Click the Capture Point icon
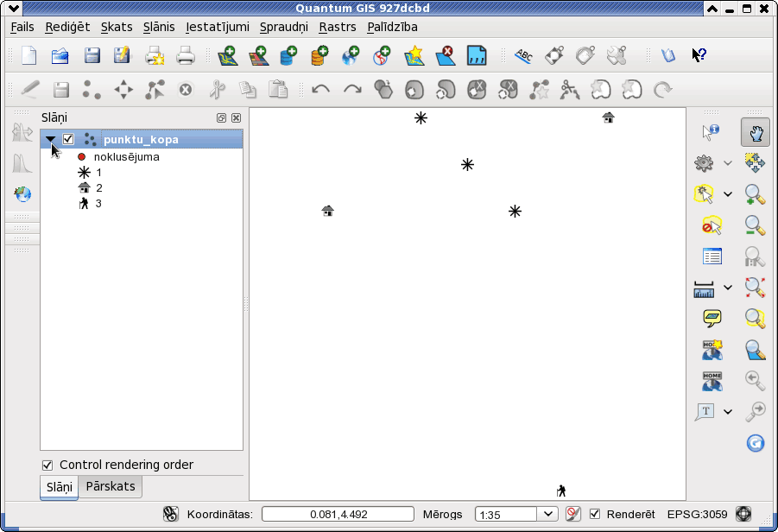Viewport: 778px width, 532px height. pos(92,90)
